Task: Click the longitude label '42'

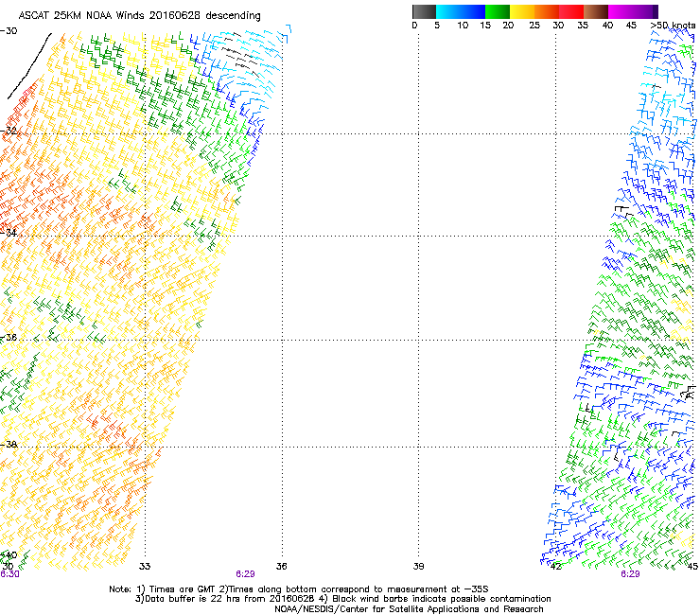Action: click(x=555, y=567)
